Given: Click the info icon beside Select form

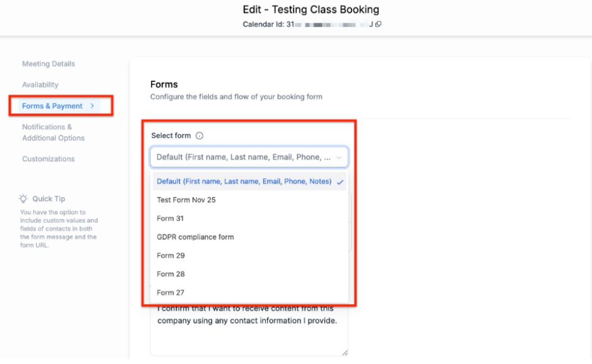Looking at the screenshot, I should [x=200, y=135].
